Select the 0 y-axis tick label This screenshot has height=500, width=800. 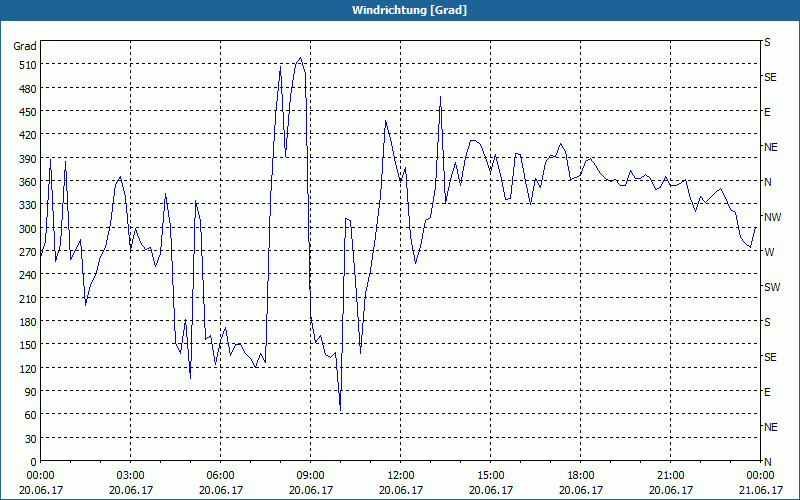point(34,462)
